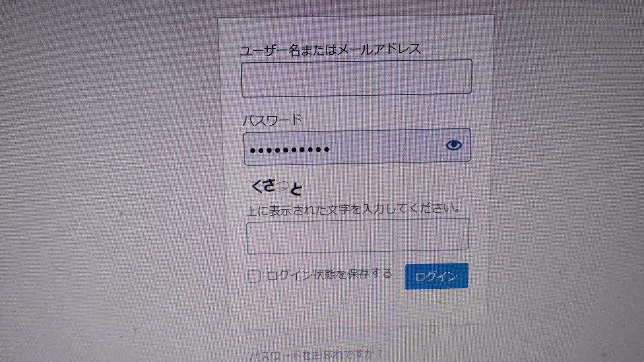Click the くさっと captcha image
The height and width of the screenshot is (362, 644).
click(277, 187)
